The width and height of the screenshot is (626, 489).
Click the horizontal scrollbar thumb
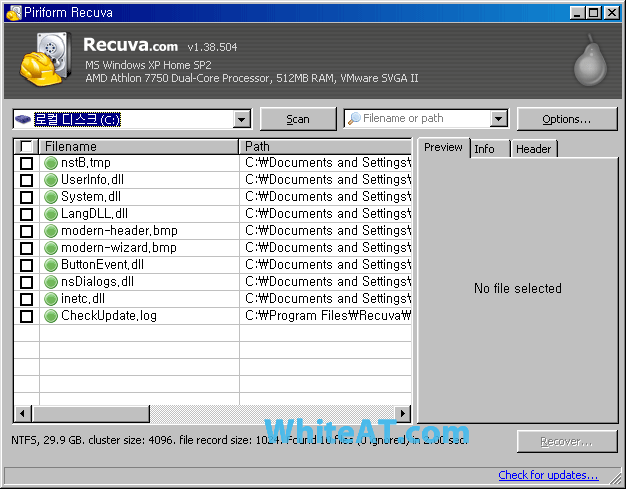[x=91, y=414]
